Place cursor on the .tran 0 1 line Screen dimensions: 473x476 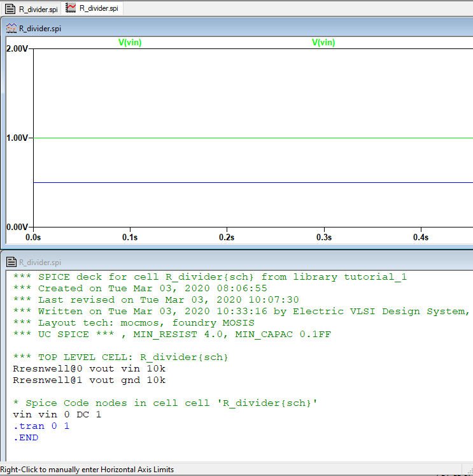pyautogui.click(x=41, y=426)
